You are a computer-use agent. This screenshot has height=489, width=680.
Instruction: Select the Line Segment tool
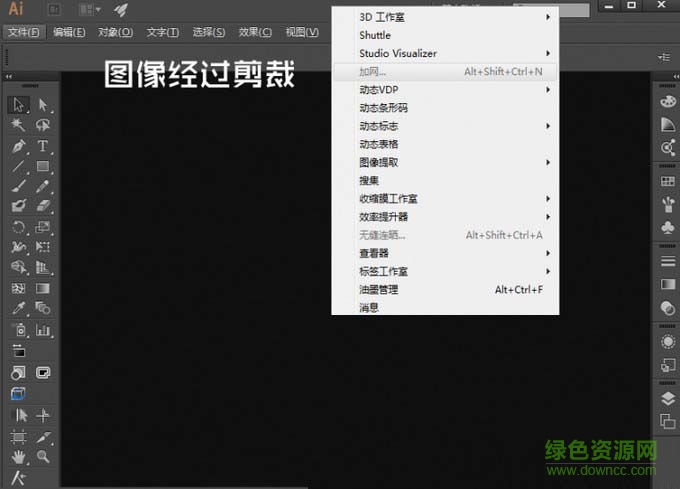(x=18, y=166)
